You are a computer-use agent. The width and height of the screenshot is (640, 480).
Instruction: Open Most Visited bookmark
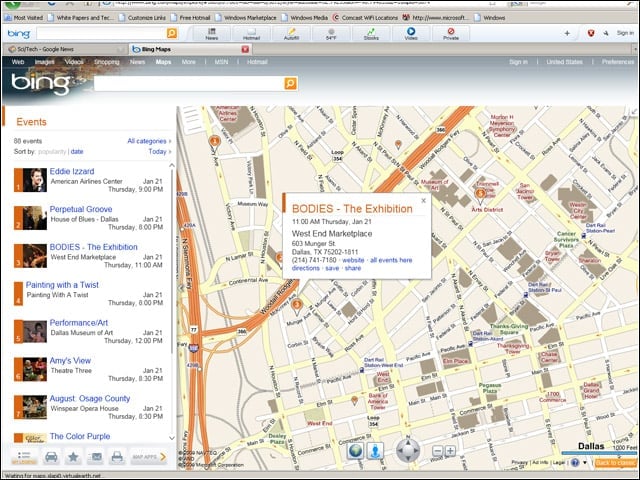24,18
